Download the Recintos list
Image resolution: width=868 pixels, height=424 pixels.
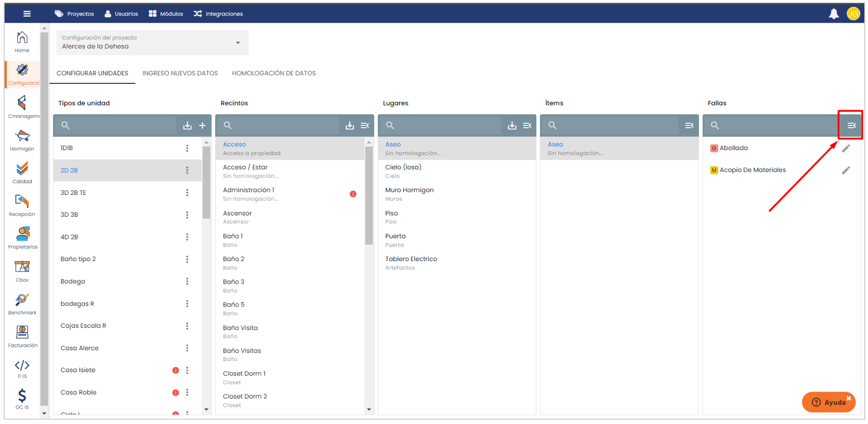pos(350,125)
